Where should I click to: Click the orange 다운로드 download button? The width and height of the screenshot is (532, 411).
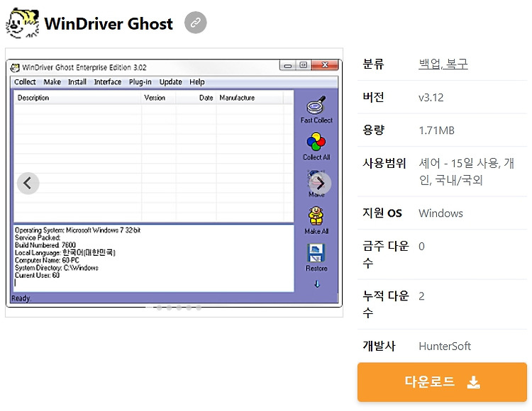point(442,382)
